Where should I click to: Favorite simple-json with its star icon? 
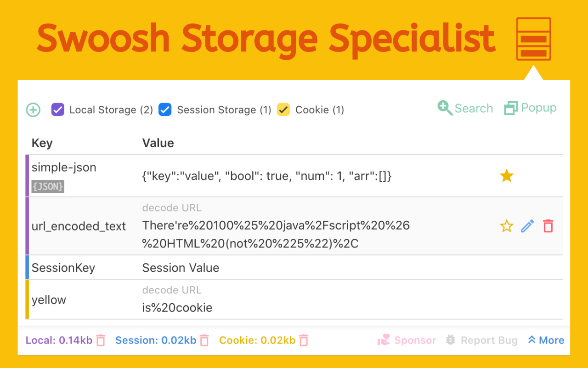[506, 176]
